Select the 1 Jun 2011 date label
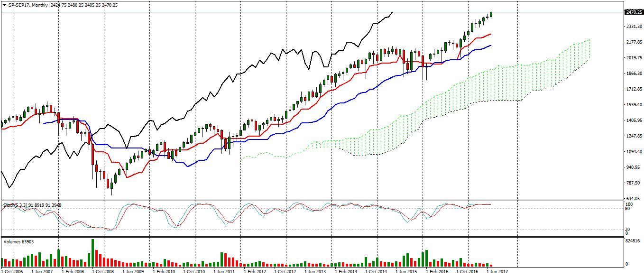The image size is (644, 277). click(224, 272)
